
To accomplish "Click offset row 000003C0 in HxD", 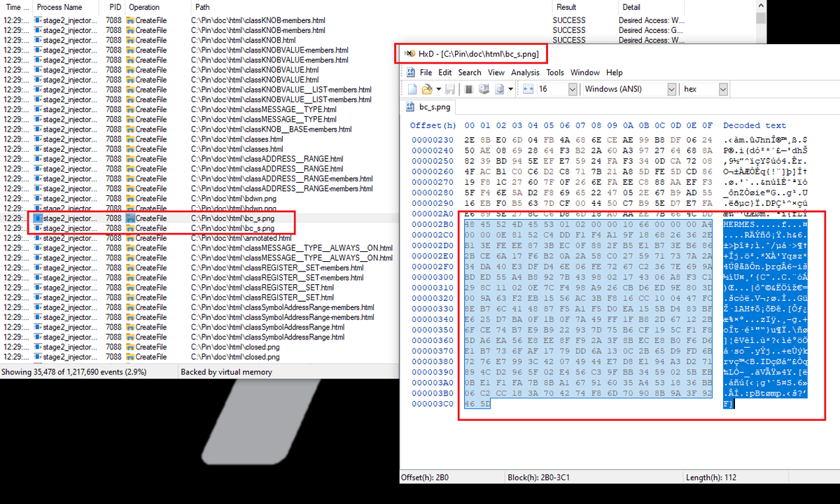I will point(433,403).
